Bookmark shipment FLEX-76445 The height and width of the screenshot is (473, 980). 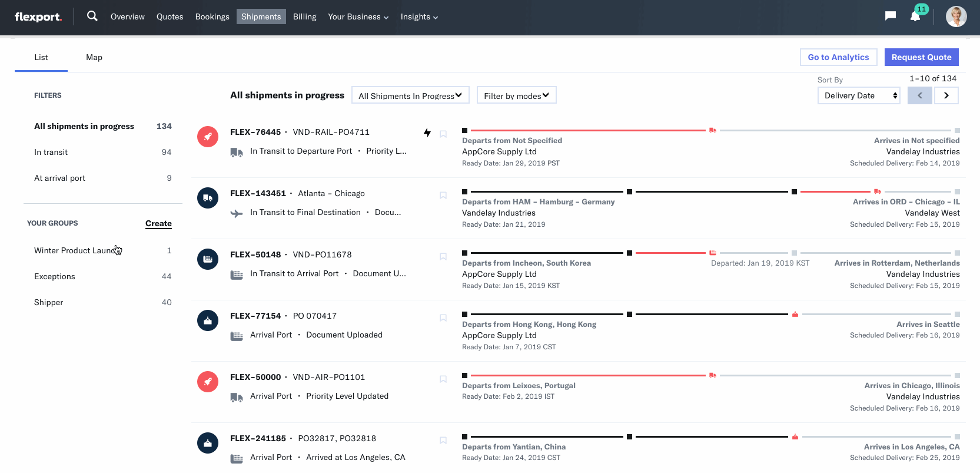click(x=443, y=134)
